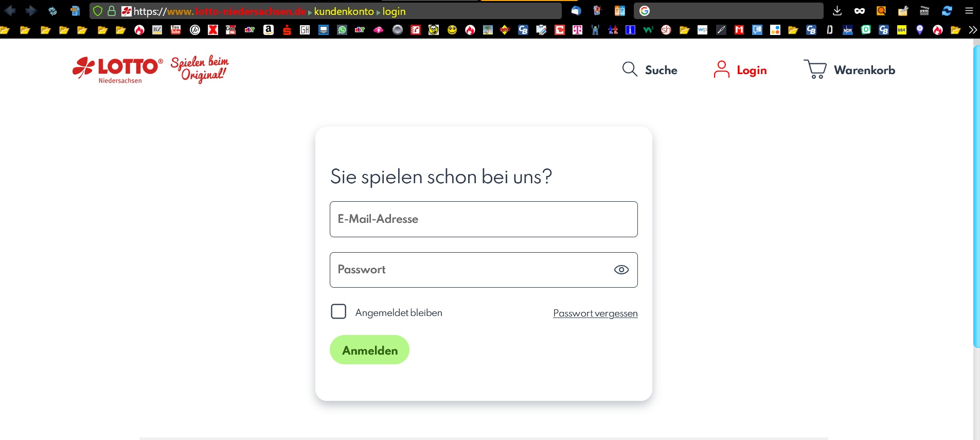Click the Login menu item

click(x=741, y=70)
